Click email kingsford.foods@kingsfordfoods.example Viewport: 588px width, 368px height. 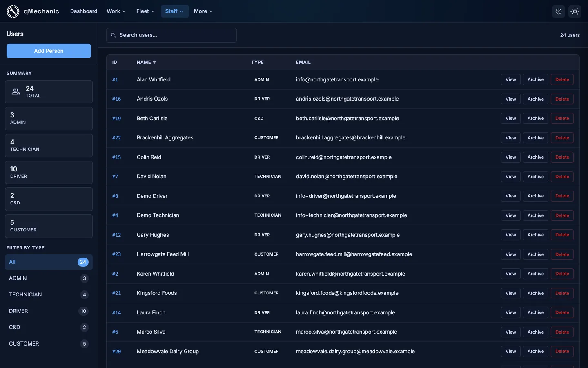[x=347, y=293]
